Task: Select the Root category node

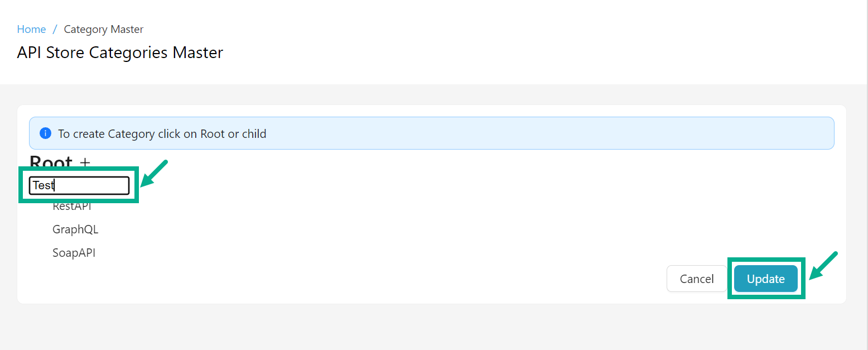Action: [51, 162]
